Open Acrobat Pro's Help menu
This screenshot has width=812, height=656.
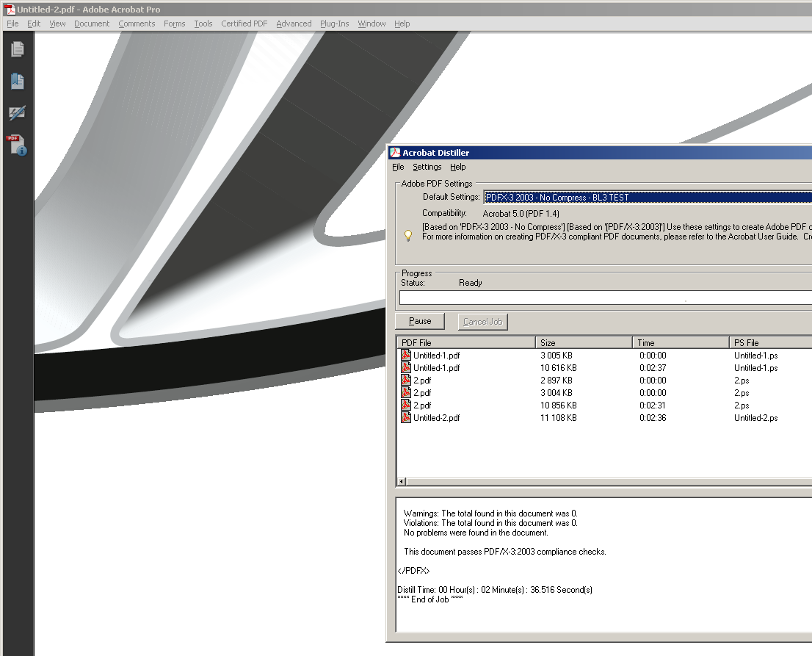point(402,24)
